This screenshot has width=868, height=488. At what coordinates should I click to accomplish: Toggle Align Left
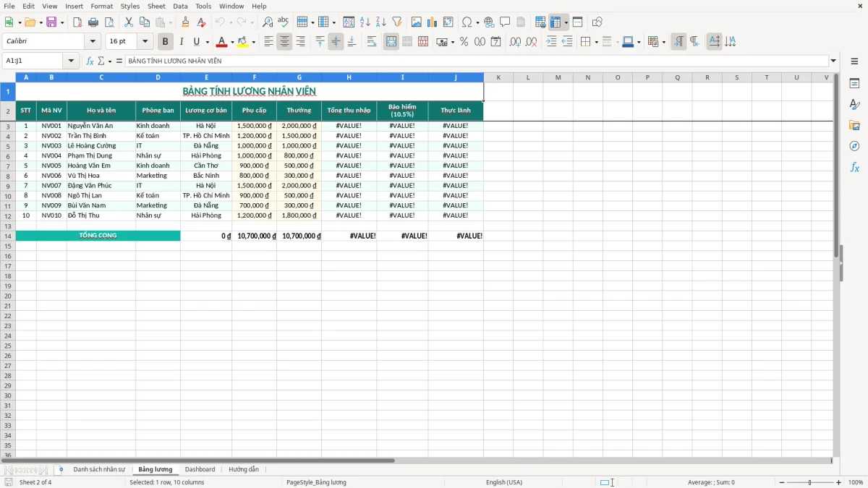point(269,42)
